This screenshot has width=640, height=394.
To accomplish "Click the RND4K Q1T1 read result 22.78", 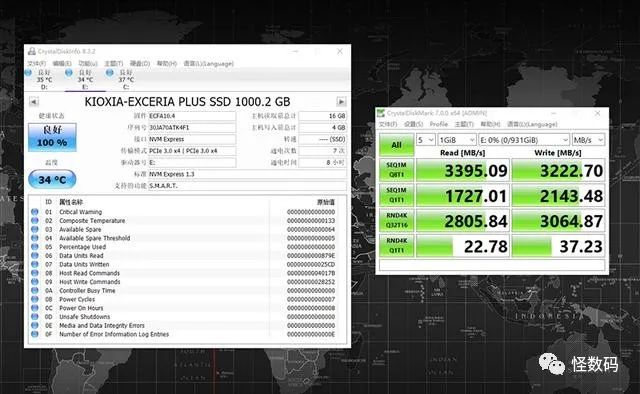I will click(462, 246).
